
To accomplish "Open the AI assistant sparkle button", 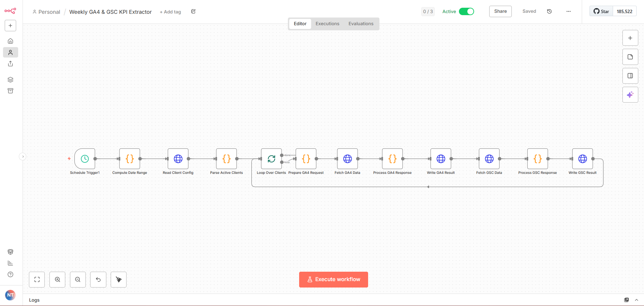I will [x=630, y=95].
